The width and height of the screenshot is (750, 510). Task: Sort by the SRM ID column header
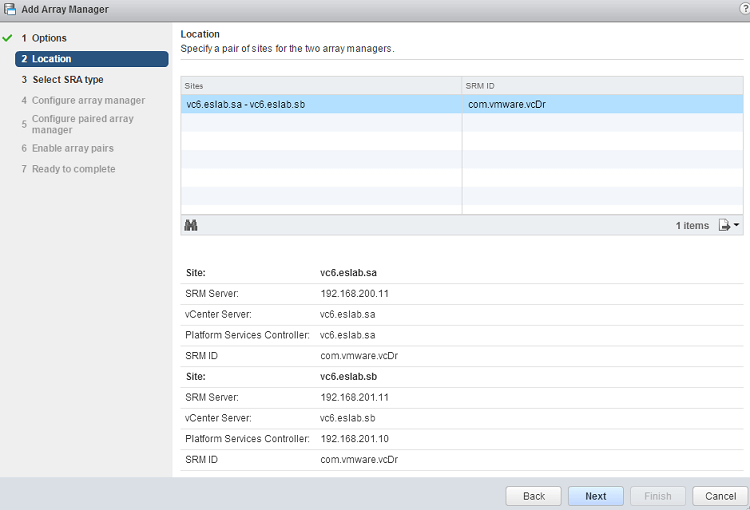tap(602, 86)
